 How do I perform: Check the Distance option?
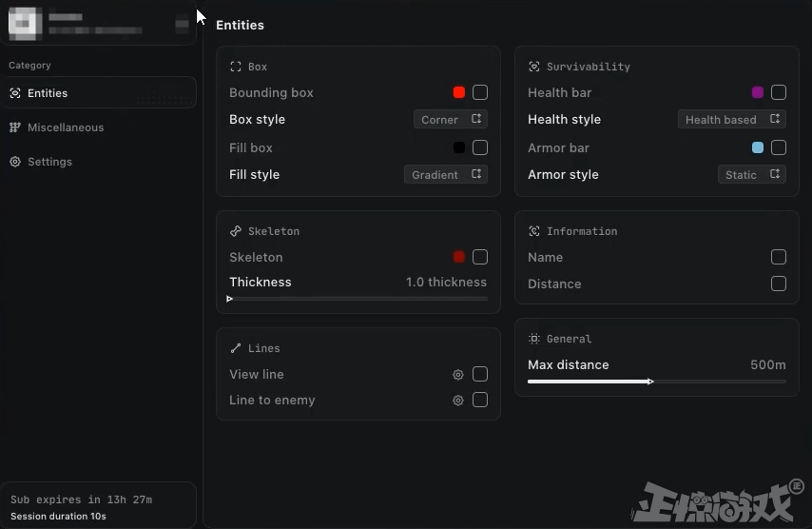point(779,284)
